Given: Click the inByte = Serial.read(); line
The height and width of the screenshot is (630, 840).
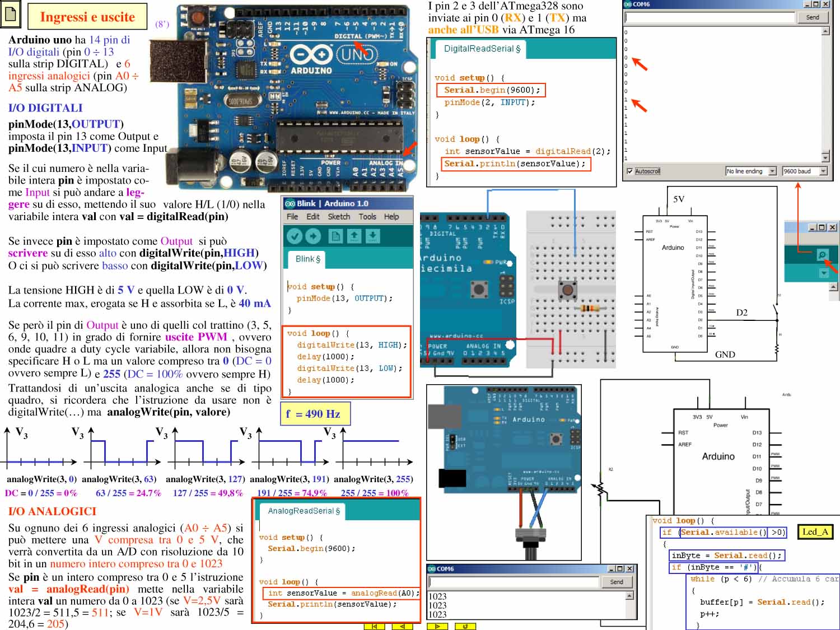Looking at the screenshot, I should pyautogui.click(x=727, y=556).
